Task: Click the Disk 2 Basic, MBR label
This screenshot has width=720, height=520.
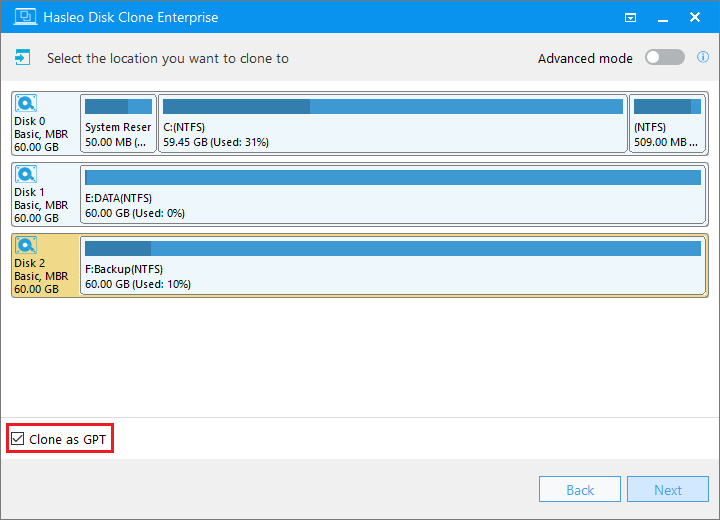Action: pos(41,276)
